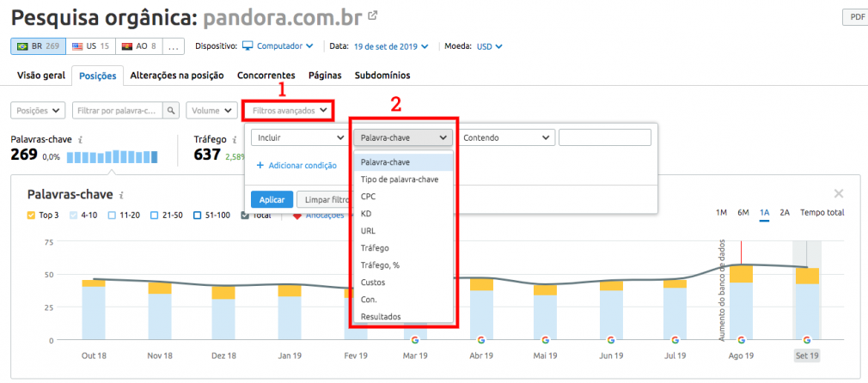The height and width of the screenshot is (383, 868).
Task: Select Tráfego, % option in list
Action: (x=404, y=265)
